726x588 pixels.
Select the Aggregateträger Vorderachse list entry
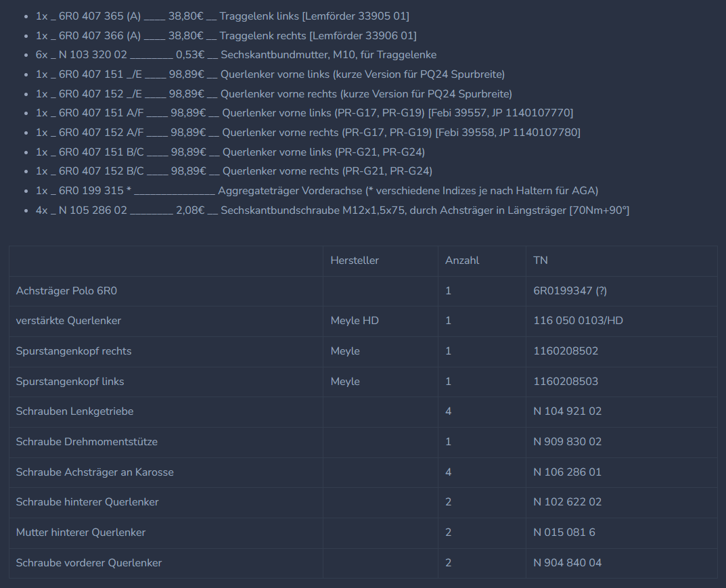(x=317, y=191)
